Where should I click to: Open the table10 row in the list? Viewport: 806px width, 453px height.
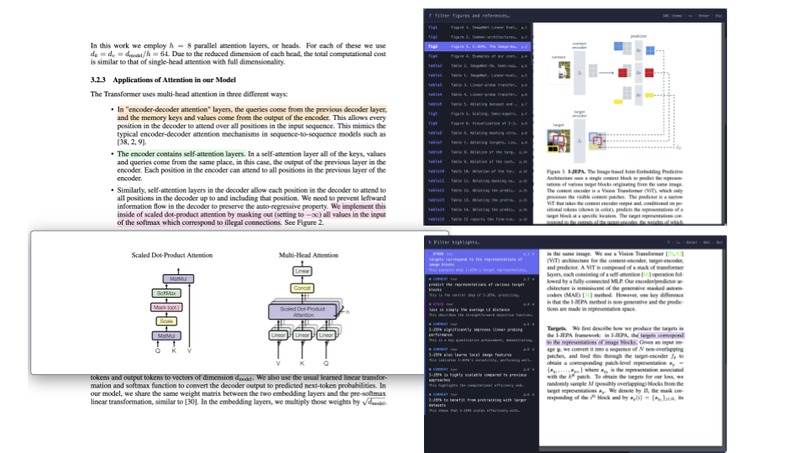(x=478, y=171)
